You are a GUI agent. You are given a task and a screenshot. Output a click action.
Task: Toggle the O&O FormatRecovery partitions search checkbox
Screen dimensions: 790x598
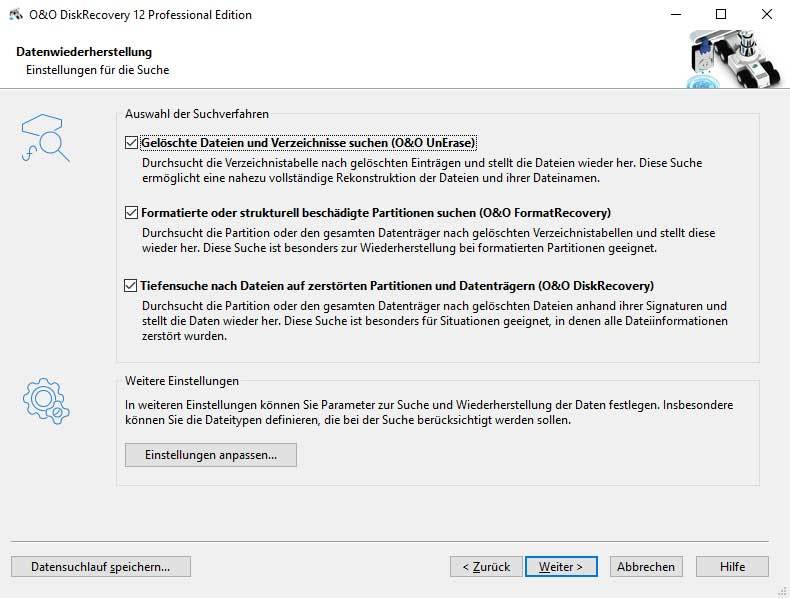(131, 213)
